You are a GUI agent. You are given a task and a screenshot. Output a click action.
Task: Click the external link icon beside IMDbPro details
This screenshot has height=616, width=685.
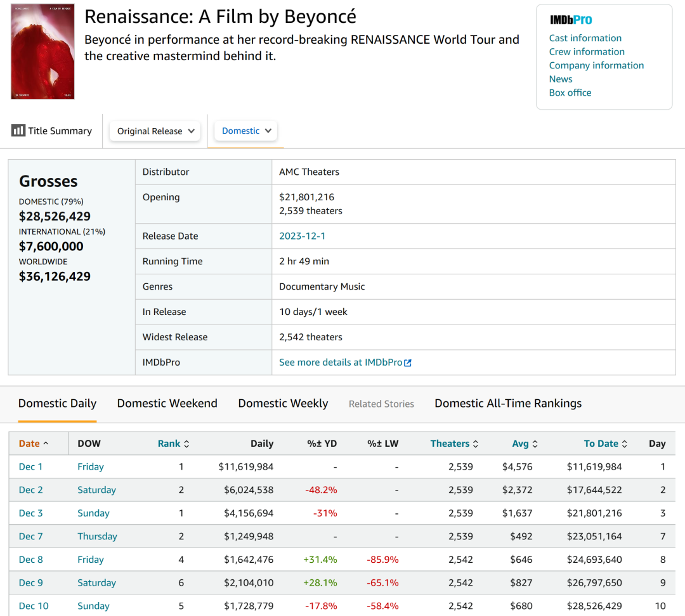tap(408, 363)
